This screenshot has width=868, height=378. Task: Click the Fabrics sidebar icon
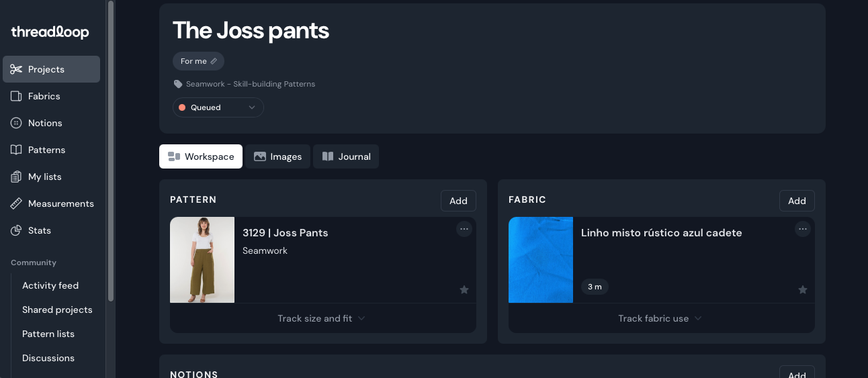(x=17, y=96)
